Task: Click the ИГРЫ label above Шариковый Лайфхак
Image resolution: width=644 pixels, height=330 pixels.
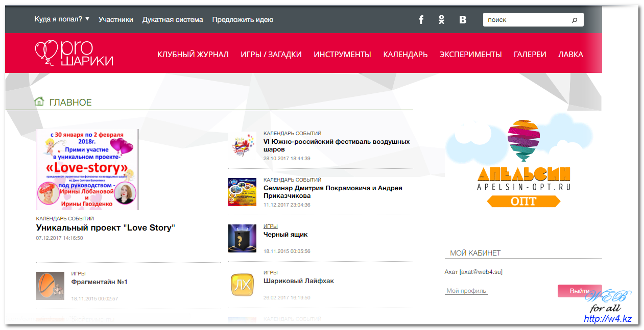Action: click(x=271, y=273)
